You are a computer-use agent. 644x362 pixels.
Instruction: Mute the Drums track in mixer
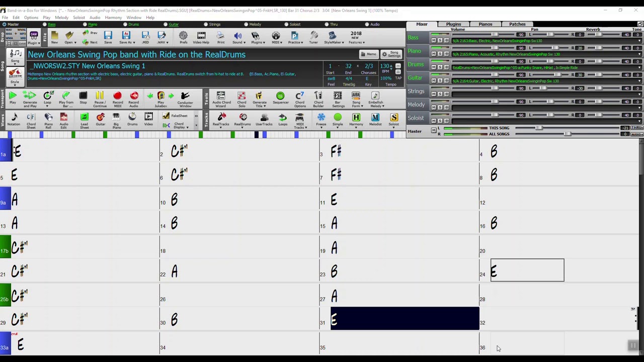click(434, 67)
